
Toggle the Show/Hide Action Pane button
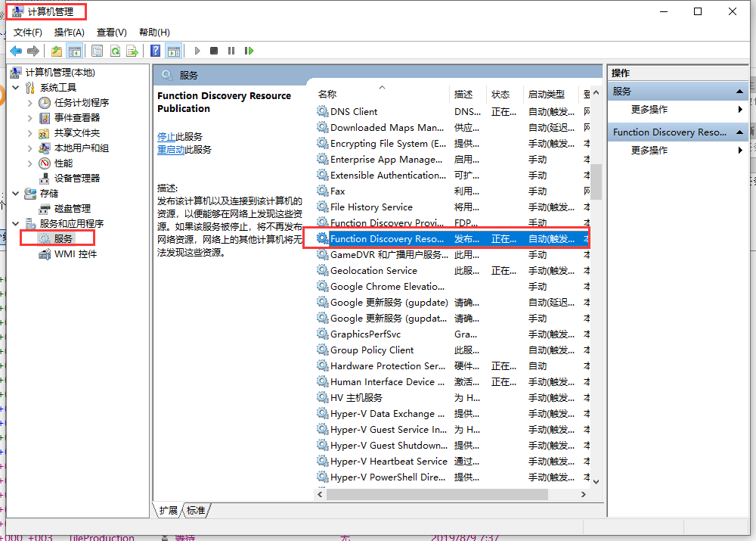click(x=174, y=51)
